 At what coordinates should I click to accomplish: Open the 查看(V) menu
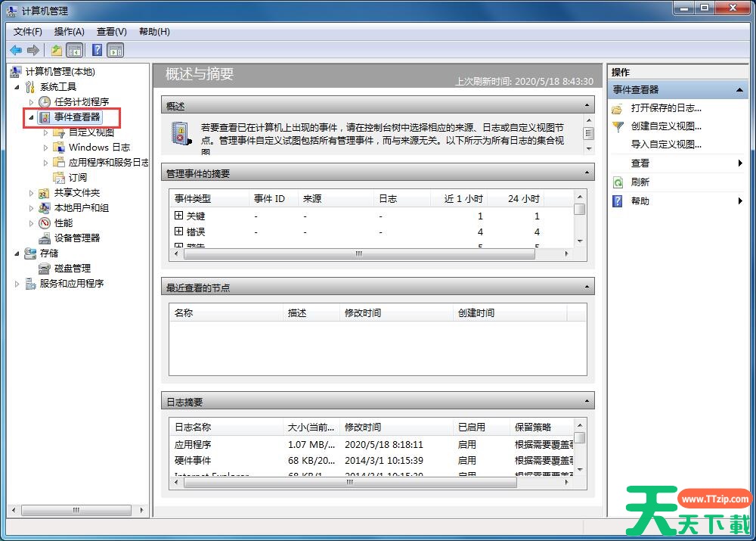pyautogui.click(x=111, y=31)
